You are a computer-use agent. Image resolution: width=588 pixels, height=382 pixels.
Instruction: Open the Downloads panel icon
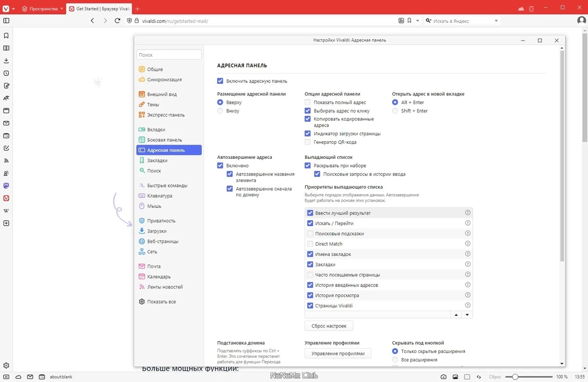(6, 61)
